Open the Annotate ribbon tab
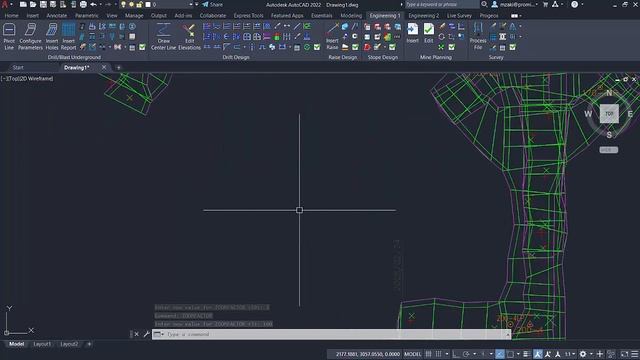This screenshot has width=640, height=360. (57, 16)
